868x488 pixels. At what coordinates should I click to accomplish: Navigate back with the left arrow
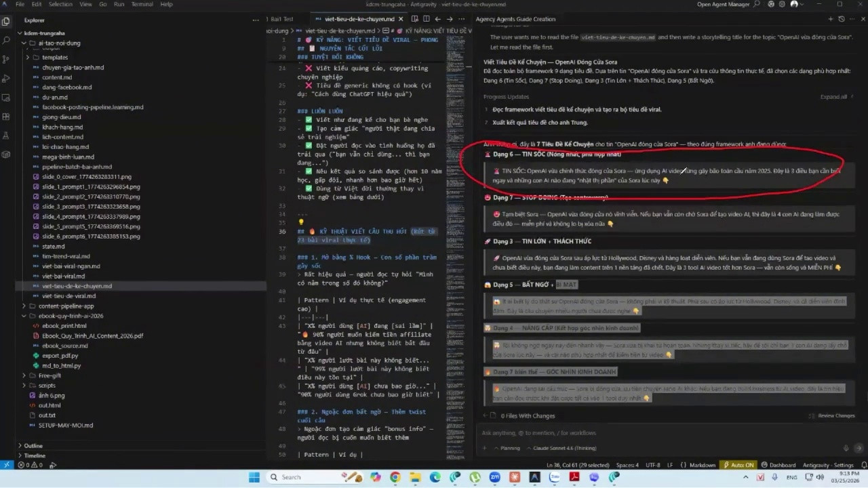click(x=437, y=19)
